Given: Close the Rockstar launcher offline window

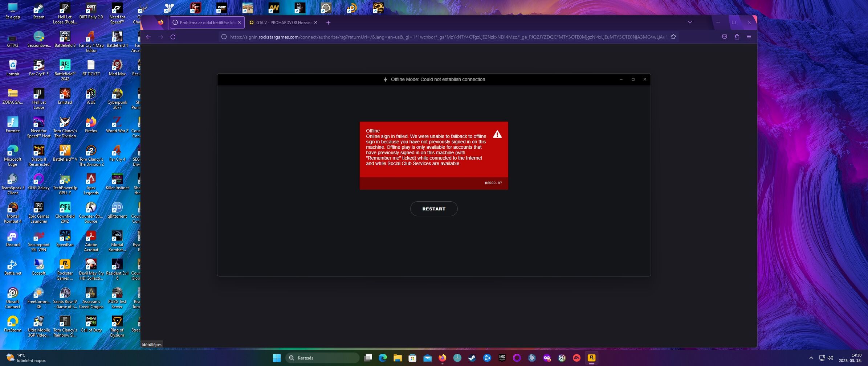Looking at the screenshot, I should [645, 79].
